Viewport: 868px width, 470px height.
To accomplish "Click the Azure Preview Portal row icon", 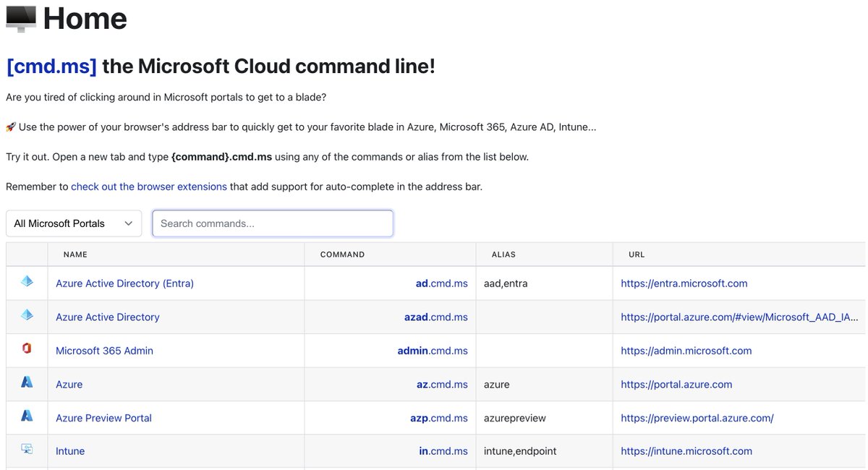I will coord(27,416).
